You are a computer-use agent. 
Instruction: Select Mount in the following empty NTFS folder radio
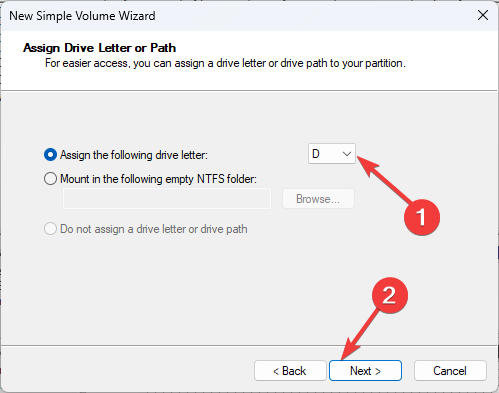tap(50, 179)
